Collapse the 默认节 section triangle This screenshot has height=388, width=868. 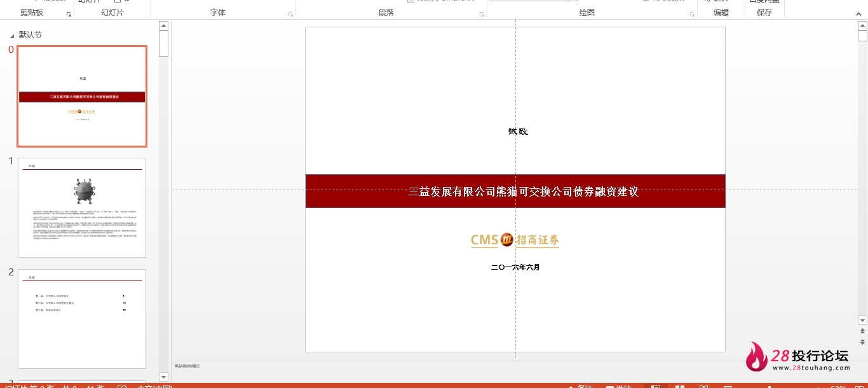click(x=12, y=36)
